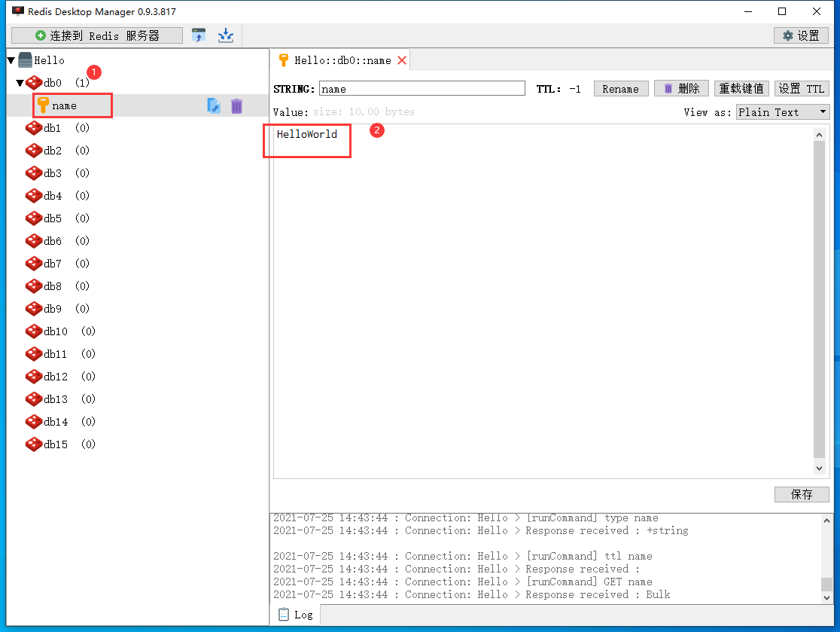Image resolution: width=840 pixels, height=632 pixels.
Task: Click the delete key button
Action: pyautogui.click(x=681, y=88)
